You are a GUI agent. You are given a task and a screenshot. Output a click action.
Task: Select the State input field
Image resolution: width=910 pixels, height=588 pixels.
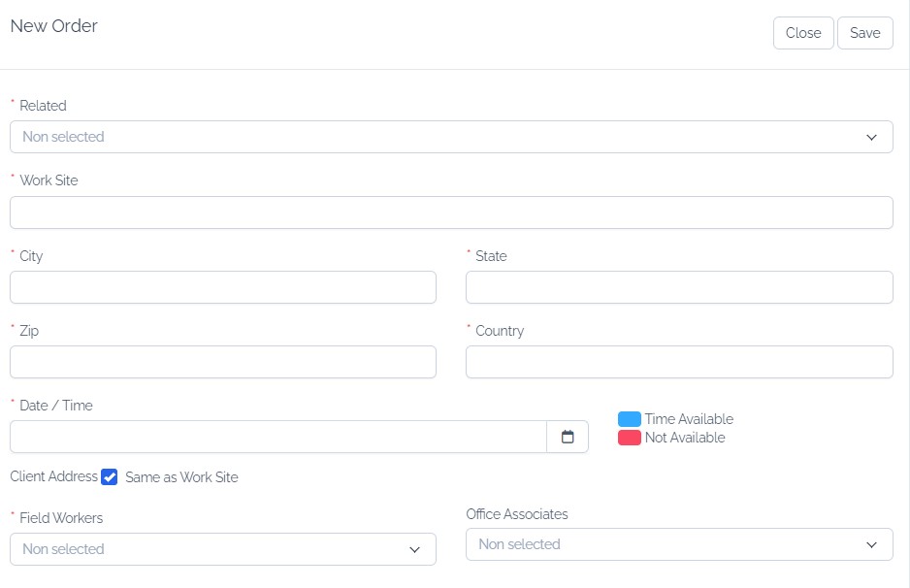(x=679, y=287)
